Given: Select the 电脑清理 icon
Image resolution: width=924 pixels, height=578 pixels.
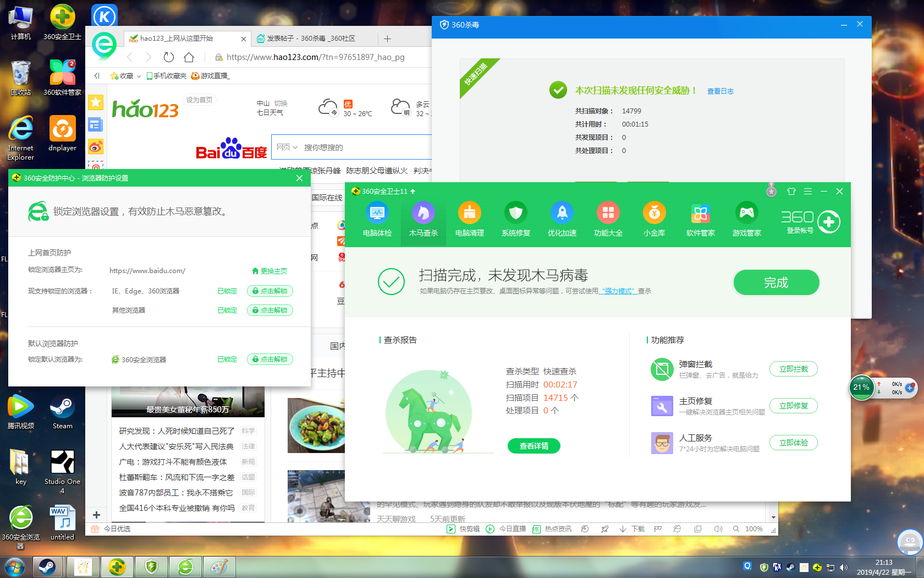Looking at the screenshot, I should 469,219.
